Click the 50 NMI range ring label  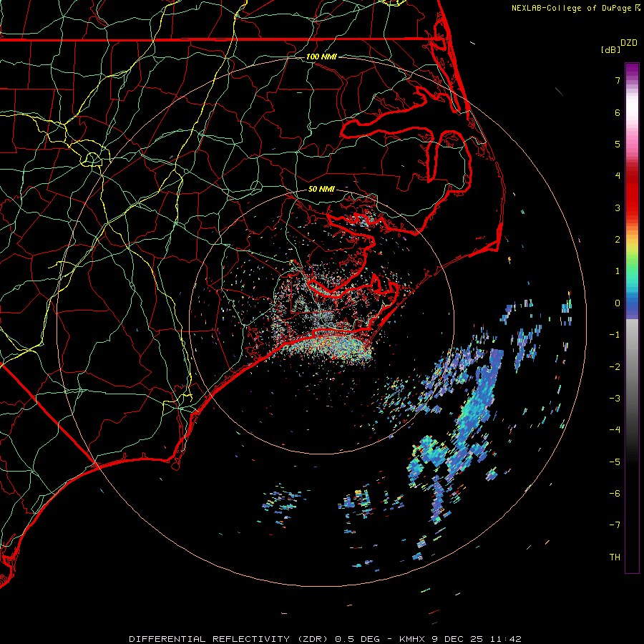[321, 189]
